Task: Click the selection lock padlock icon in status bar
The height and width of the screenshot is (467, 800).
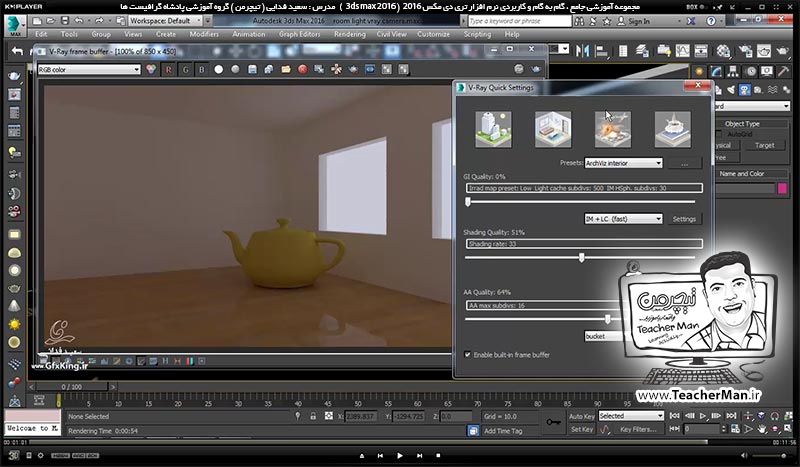Action: 313,416
